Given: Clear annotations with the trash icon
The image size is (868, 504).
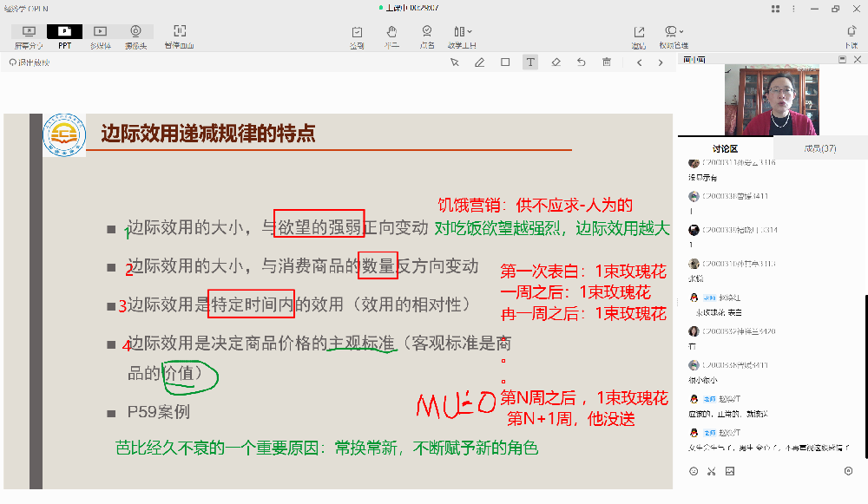Looking at the screenshot, I should [607, 62].
